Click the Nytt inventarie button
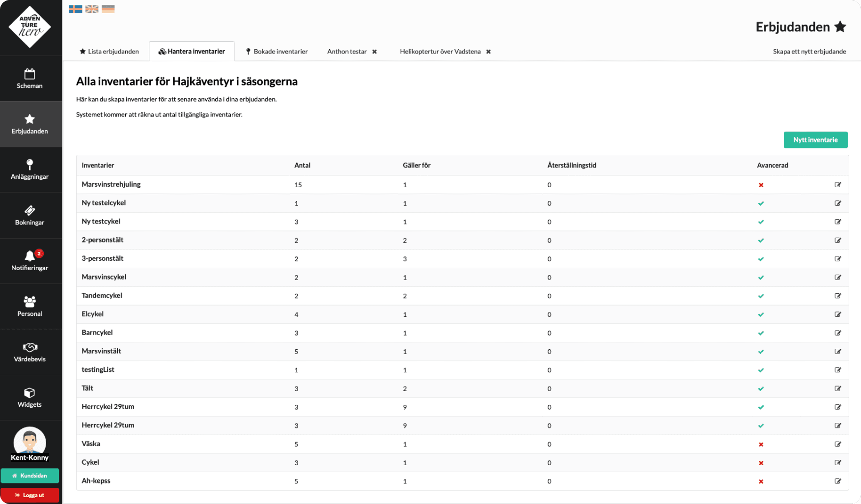The width and height of the screenshot is (861, 504). [x=815, y=140]
